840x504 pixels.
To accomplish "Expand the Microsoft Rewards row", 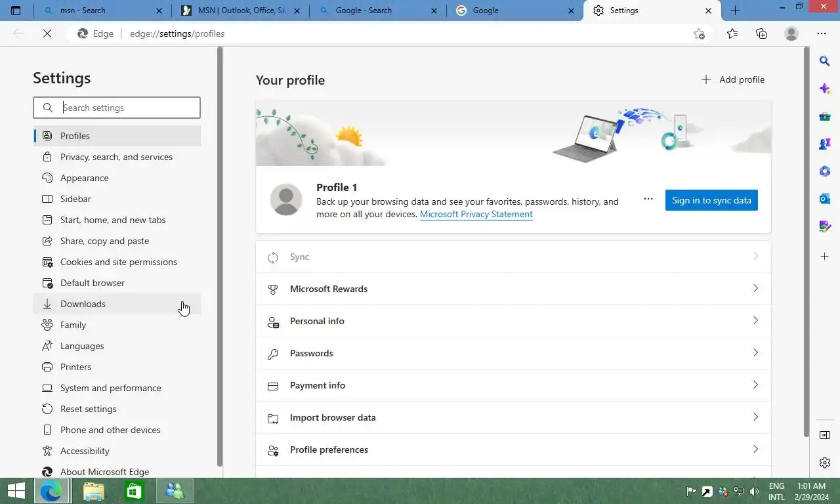I will click(x=513, y=289).
